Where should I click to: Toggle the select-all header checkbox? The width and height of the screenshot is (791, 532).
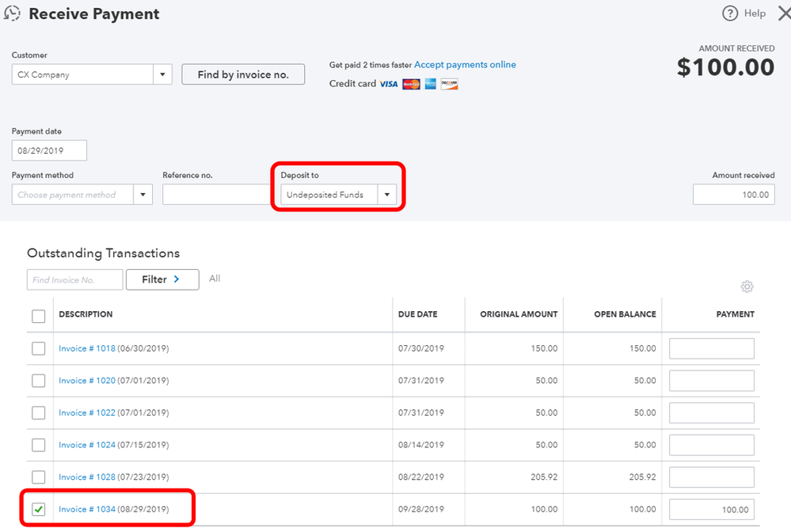38,316
